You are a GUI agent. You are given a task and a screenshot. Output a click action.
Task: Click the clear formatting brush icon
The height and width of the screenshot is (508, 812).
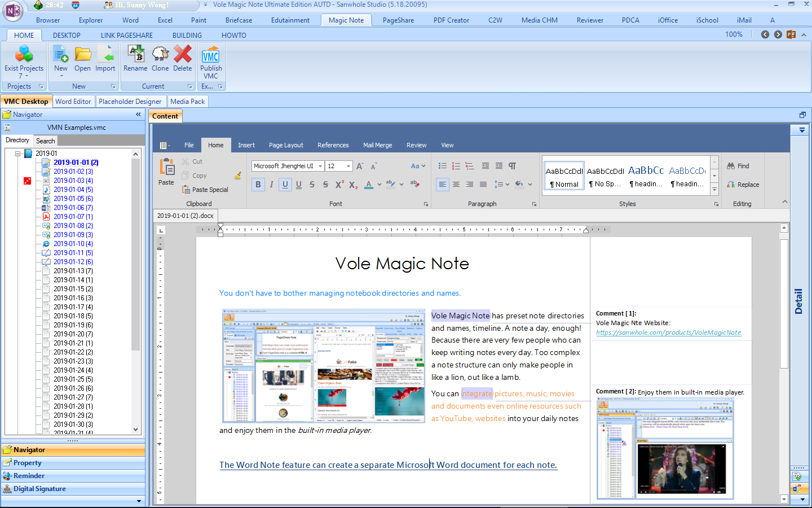click(238, 176)
